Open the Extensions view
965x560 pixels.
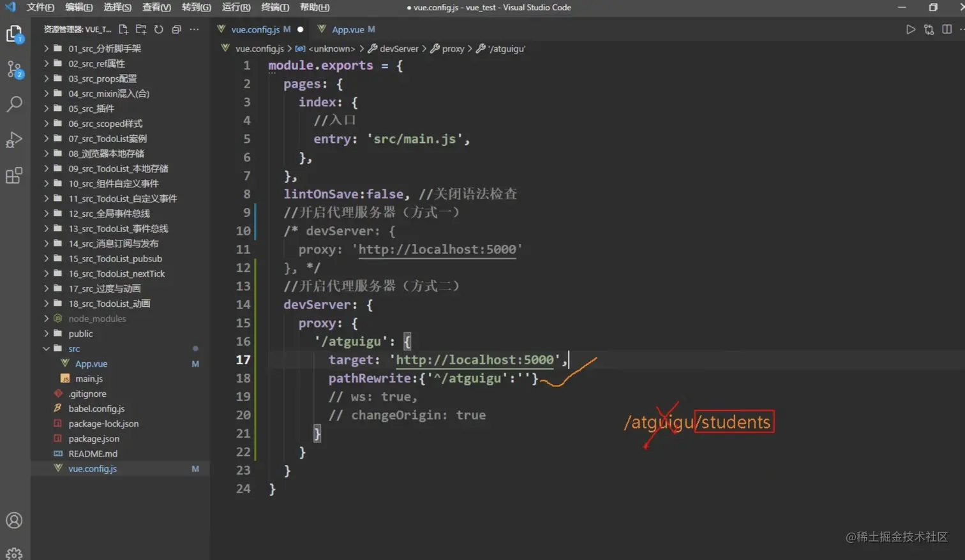pos(14,175)
